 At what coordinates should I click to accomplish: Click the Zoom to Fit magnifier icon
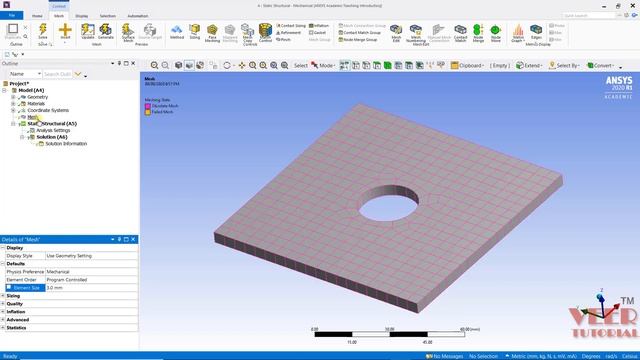pyautogui.click(x=274, y=65)
